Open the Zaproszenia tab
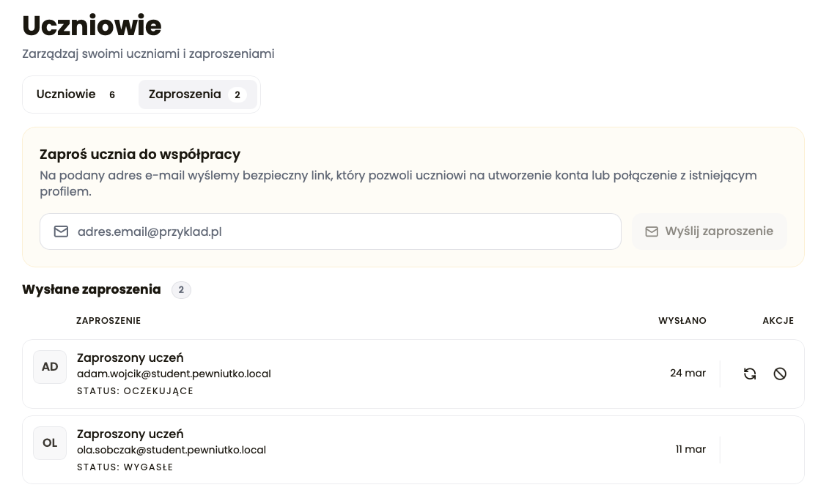Screen dimensions: 829x504 point(198,94)
